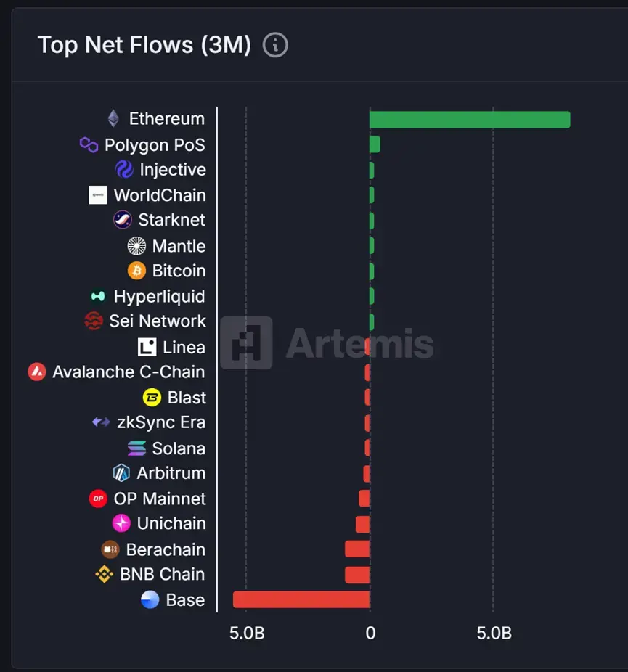Screen dimensions: 628x672
Task: Click the red Base outflow bar
Action: 301,599
